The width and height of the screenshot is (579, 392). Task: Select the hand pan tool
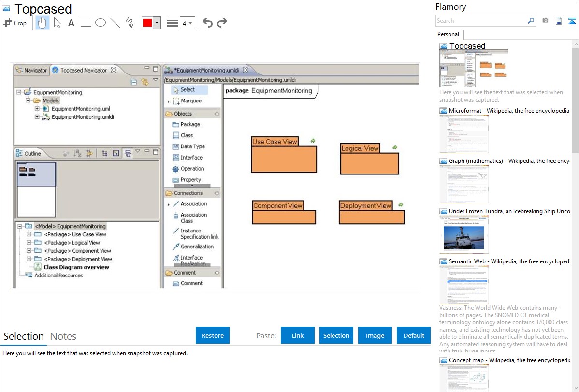[42, 23]
